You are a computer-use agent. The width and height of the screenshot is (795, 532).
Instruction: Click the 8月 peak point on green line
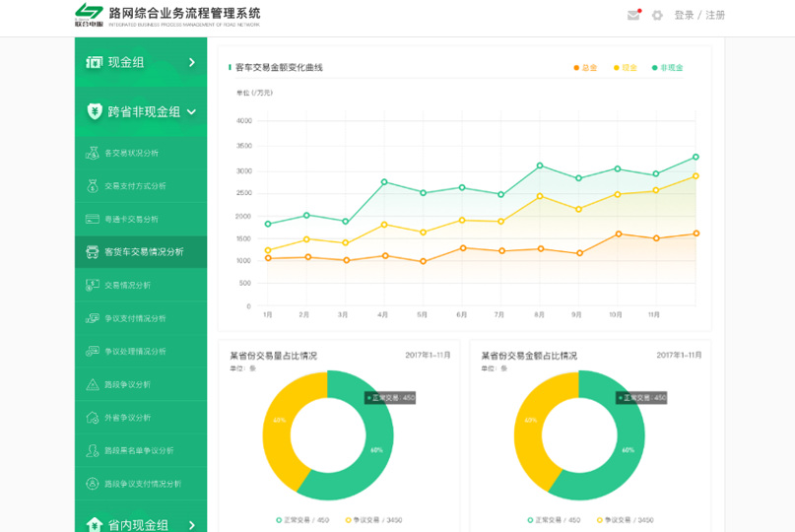(x=540, y=166)
